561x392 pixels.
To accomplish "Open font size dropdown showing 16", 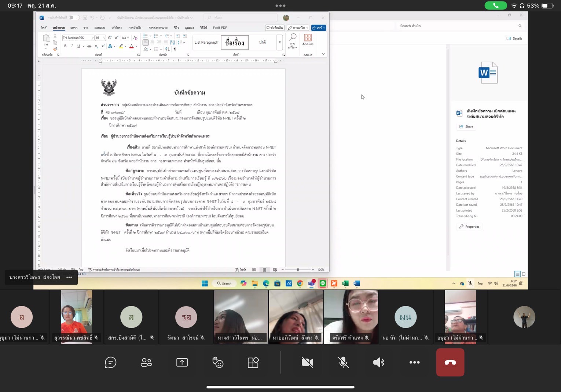I will [x=104, y=38].
